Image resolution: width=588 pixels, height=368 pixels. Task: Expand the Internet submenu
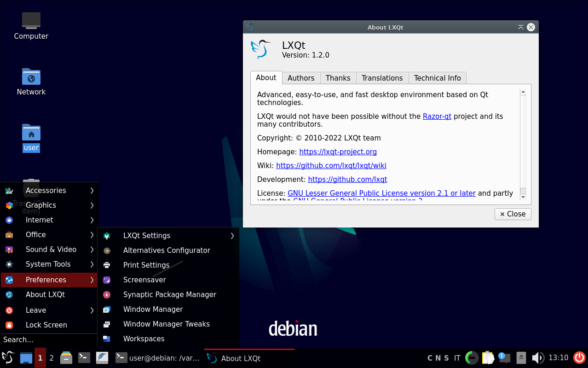[49, 220]
